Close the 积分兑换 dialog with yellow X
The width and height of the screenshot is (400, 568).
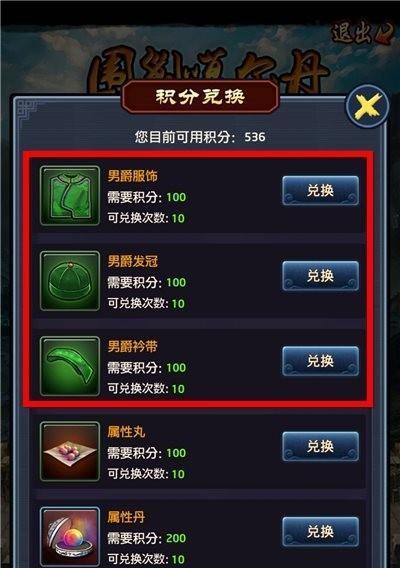coord(367,106)
